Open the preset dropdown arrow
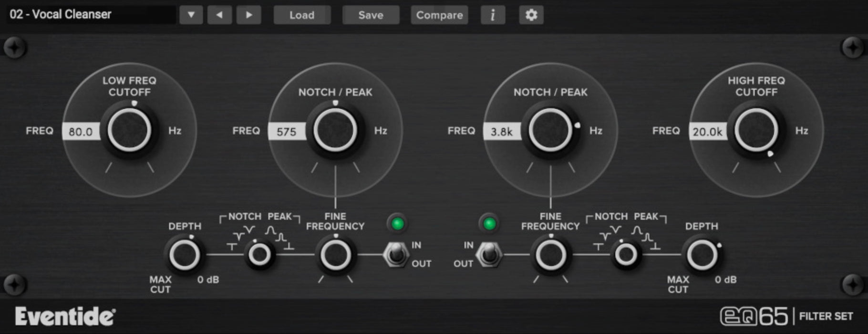The image size is (868, 334). [191, 15]
